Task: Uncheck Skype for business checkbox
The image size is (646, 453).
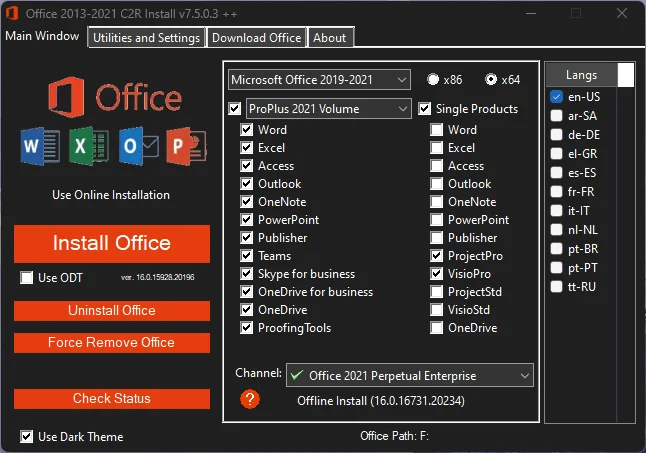Action: point(247,274)
